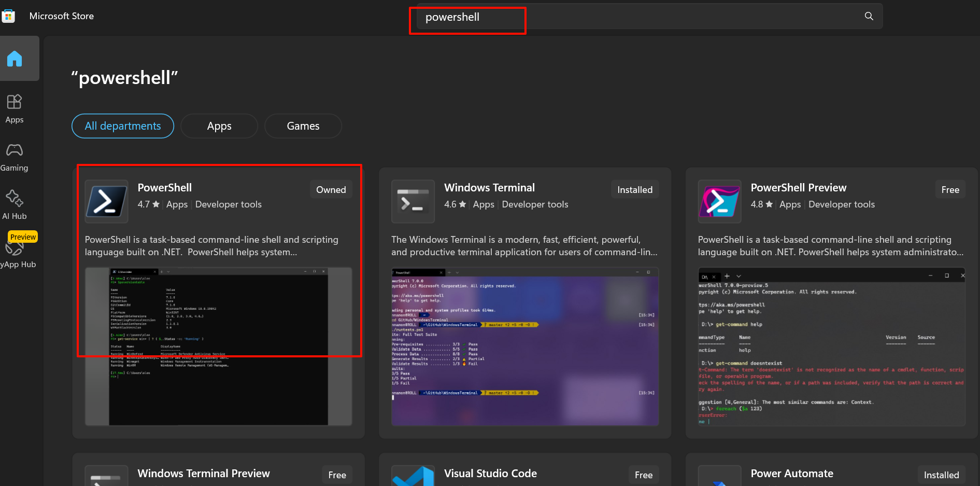Click the Installed badge on Power Automate
This screenshot has width=980, height=486.
point(941,475)
